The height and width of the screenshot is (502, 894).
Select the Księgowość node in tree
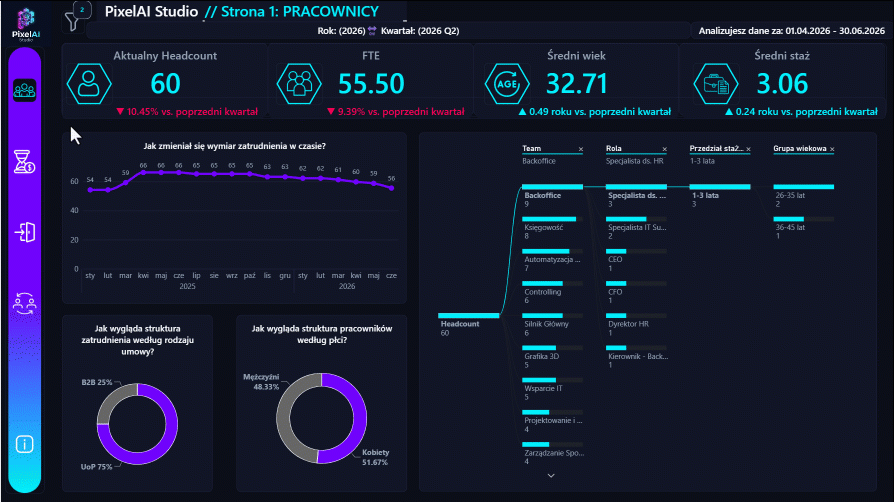tap(552, 227)
